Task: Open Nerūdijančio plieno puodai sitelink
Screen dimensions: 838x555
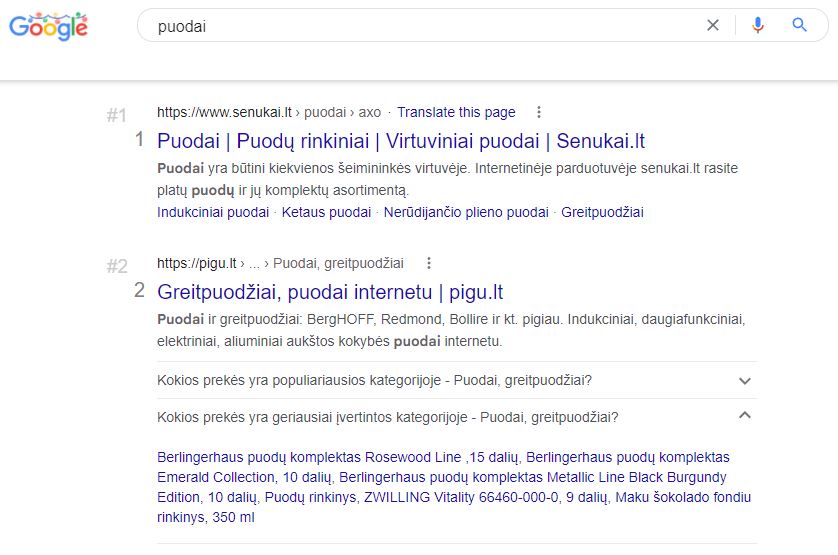Action: click(466, 212)
